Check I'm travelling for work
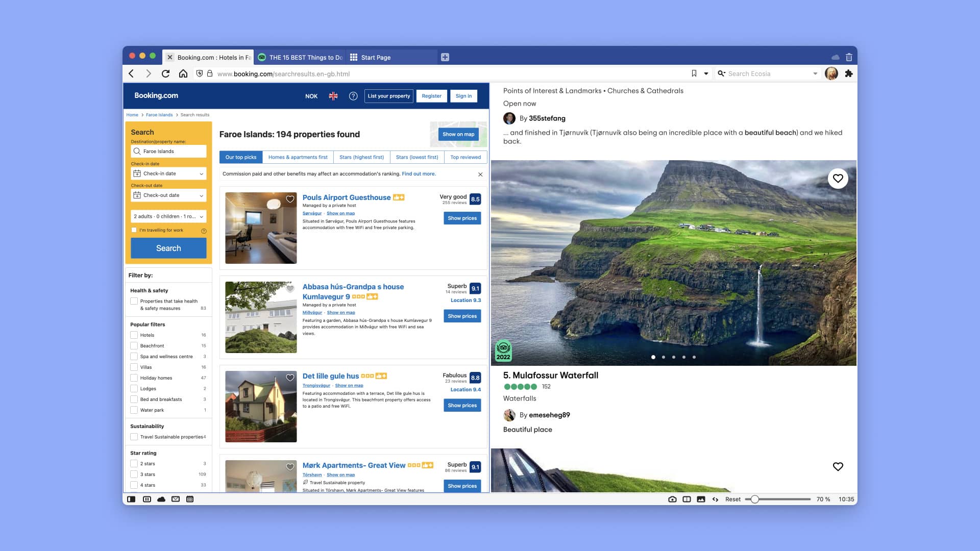This screenshot has height=551, width=980. pyautogui.click(x=134, y=230)
